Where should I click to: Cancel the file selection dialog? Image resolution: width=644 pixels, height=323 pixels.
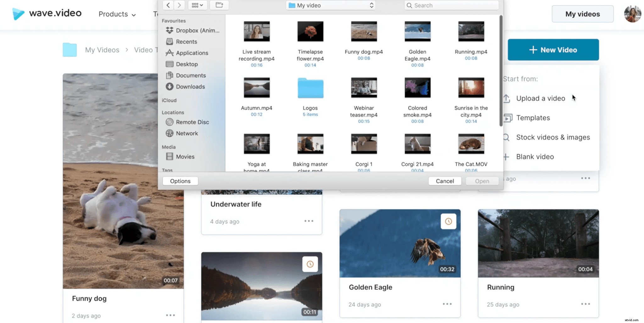click(445, 181)
